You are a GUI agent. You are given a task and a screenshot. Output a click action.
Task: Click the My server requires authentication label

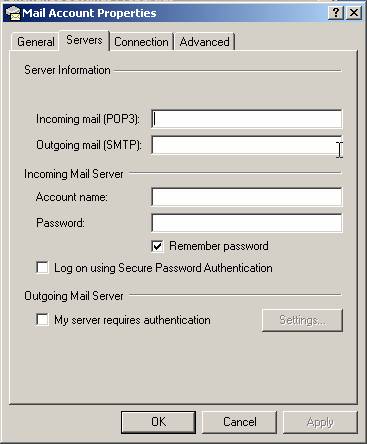tap(132, 320)
